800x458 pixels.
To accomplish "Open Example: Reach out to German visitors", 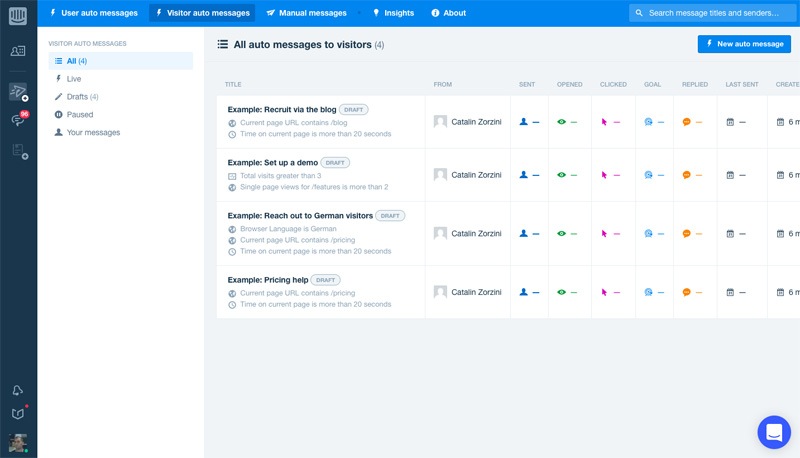I will point(300,216).
